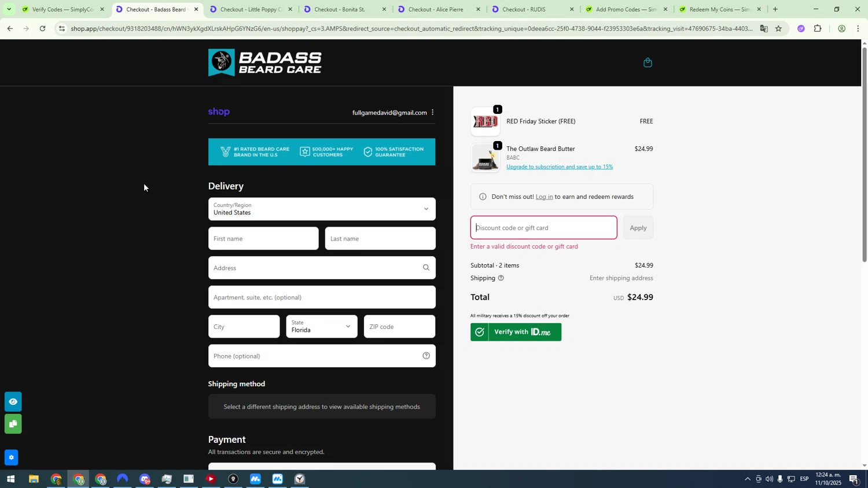Image resolution: width=868 pixels, height=488 pixels.
Task: View site information icon in address bar
Action: (62, 28)
